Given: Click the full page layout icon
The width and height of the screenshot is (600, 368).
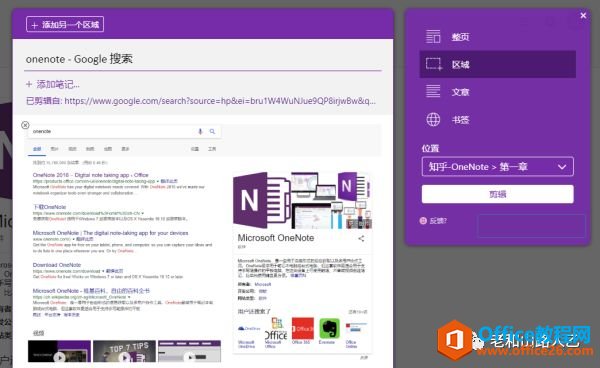Looking at the screenshot, I should coord(433,37).
